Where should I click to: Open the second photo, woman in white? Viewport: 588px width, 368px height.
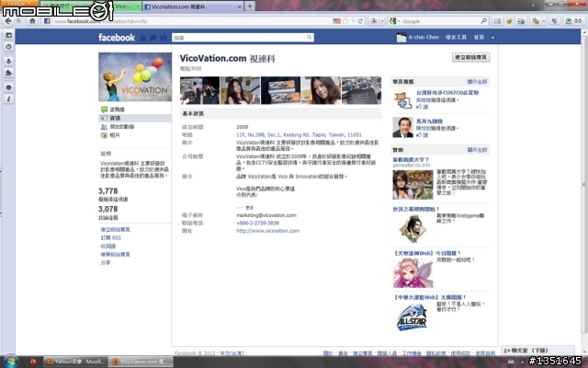[x=240, y=90]
